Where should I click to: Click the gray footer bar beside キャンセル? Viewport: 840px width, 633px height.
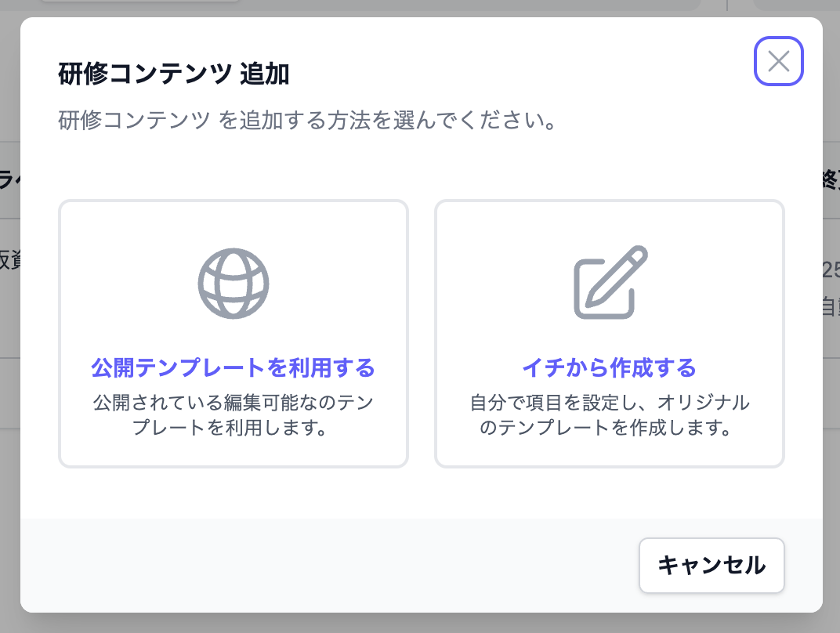tap(321, 566)
